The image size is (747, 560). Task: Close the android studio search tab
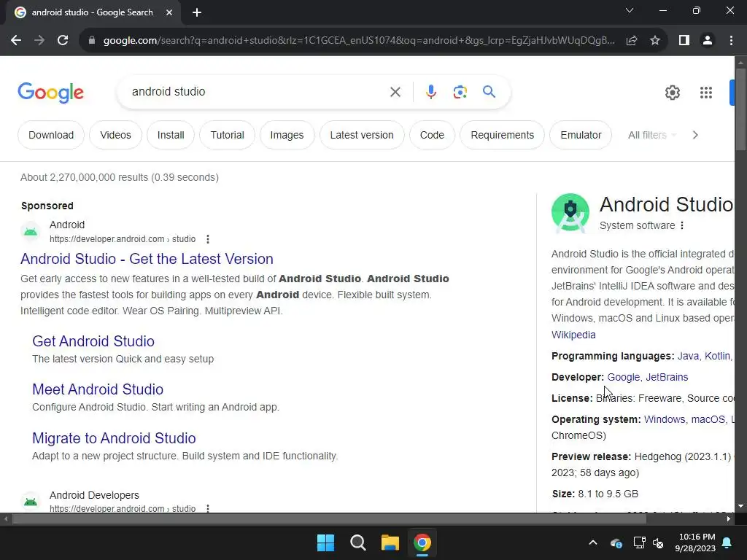169,13
